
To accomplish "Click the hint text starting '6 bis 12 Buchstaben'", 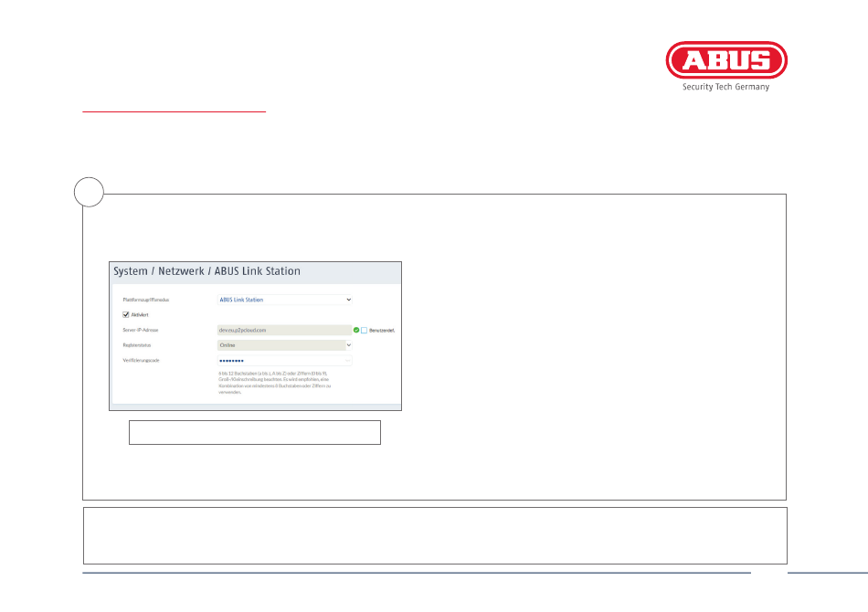I will (275, 383).
